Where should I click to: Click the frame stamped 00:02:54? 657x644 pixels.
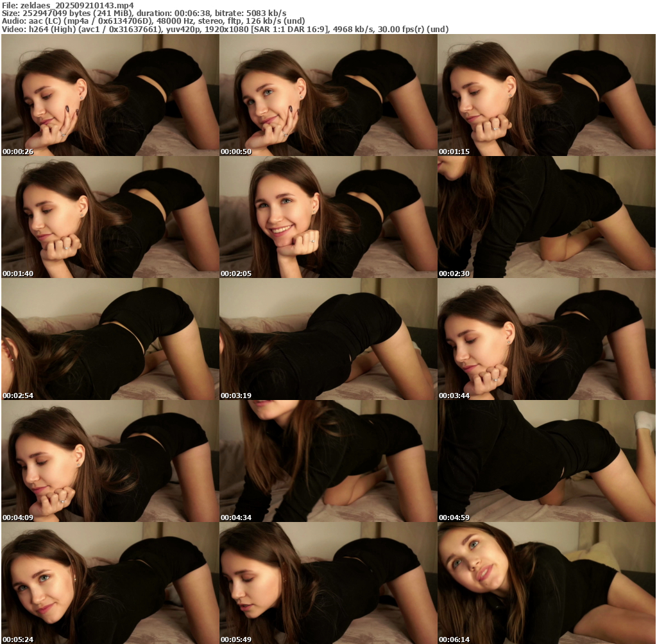(x=110, y=339)
